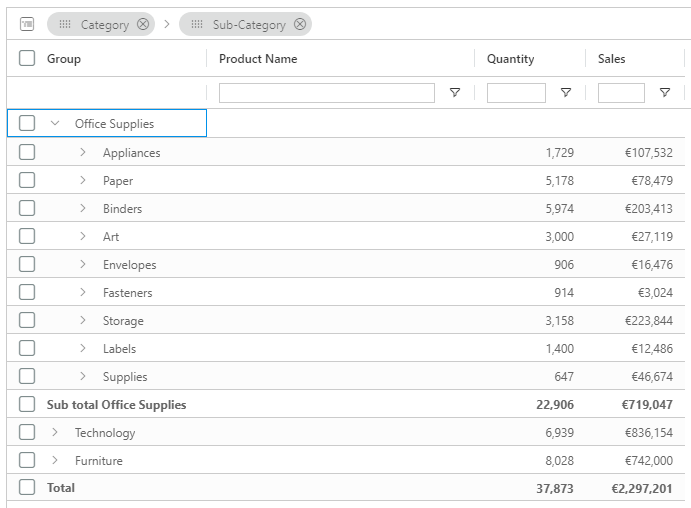The image size is (691, 508).
Task: Expand the Binders sub-category
Action: tap(83, 209)
